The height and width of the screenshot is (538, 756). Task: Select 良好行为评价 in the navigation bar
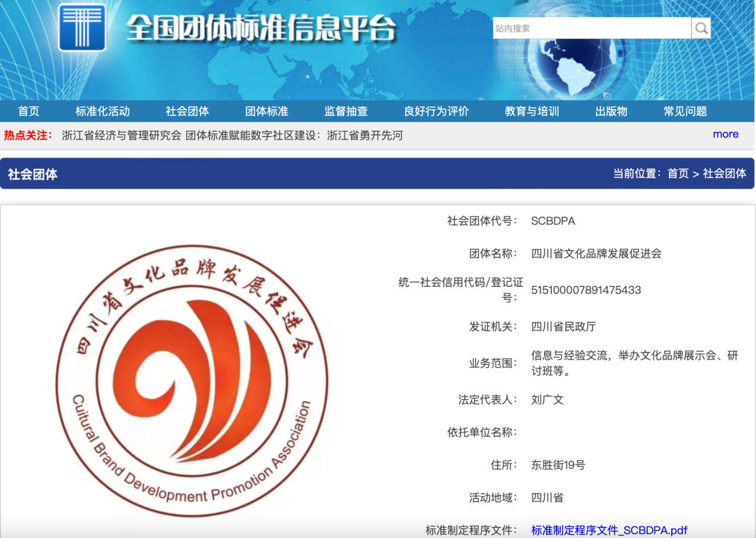(436, 112)
